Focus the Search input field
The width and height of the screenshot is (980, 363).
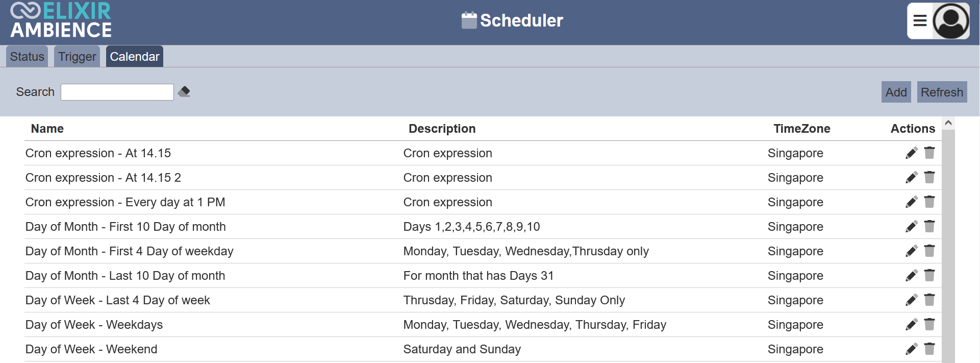117,92
